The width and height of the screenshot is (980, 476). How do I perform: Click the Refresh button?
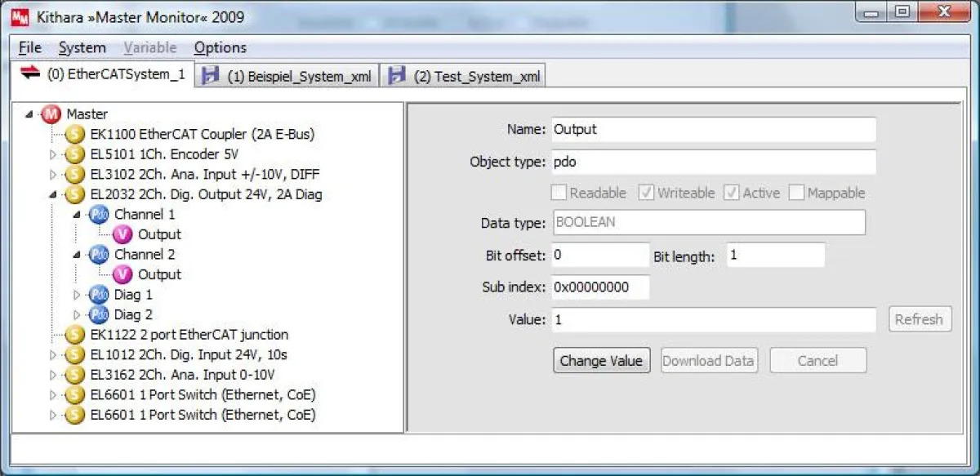pos(919,319)
